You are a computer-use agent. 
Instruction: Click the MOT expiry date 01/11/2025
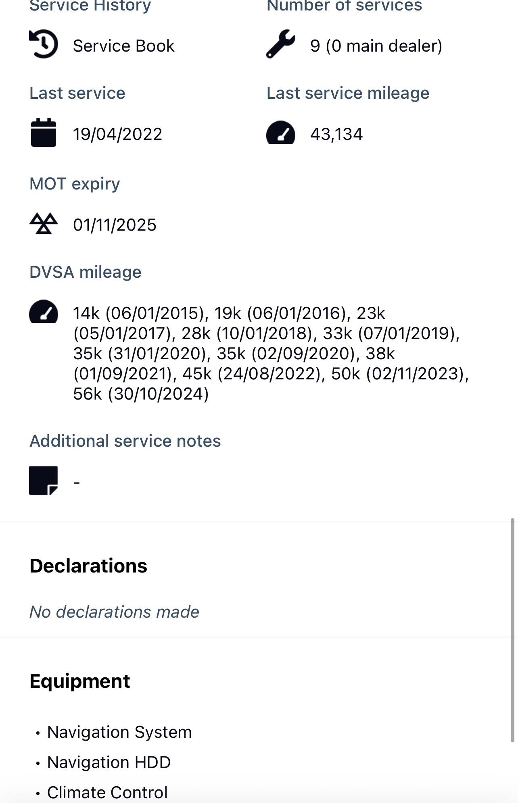(x=115, y=225)
